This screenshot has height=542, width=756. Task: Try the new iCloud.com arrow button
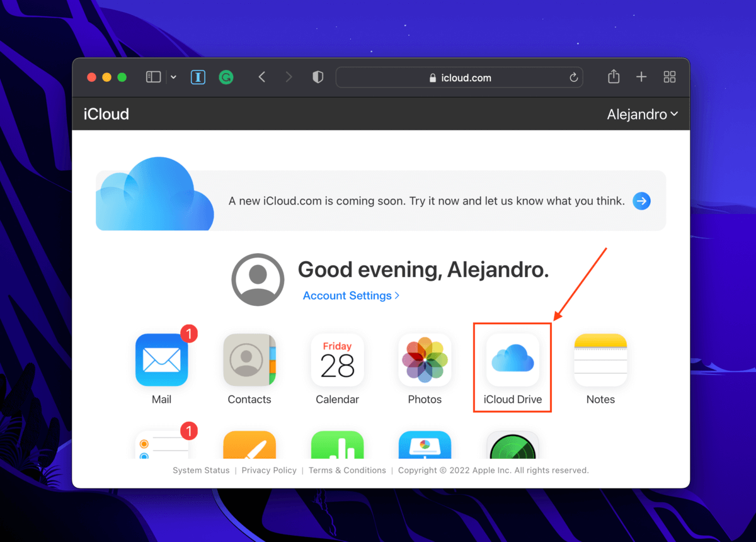[x=641, y=201]
